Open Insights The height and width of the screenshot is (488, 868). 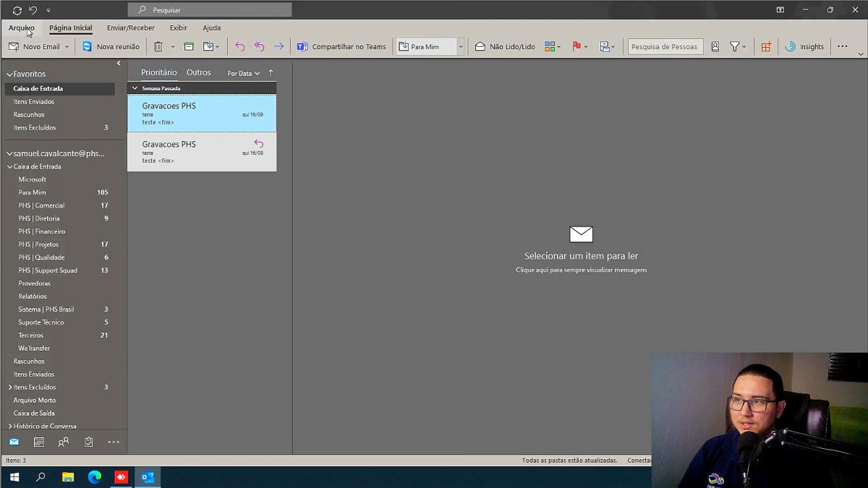pos(804,46)
